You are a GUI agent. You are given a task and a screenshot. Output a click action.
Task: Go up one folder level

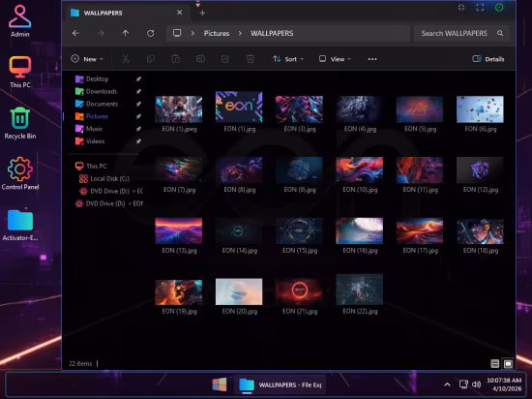(x=126, y=33)
